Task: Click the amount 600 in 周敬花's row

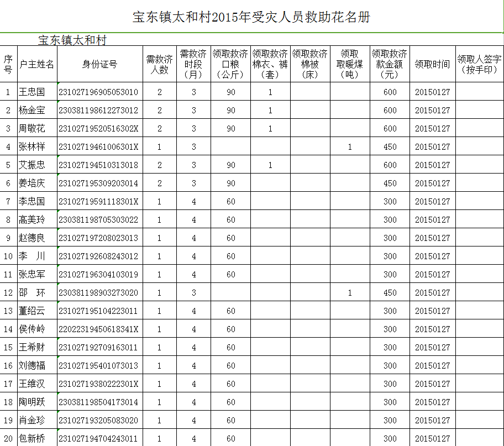Action: point(390,129)
